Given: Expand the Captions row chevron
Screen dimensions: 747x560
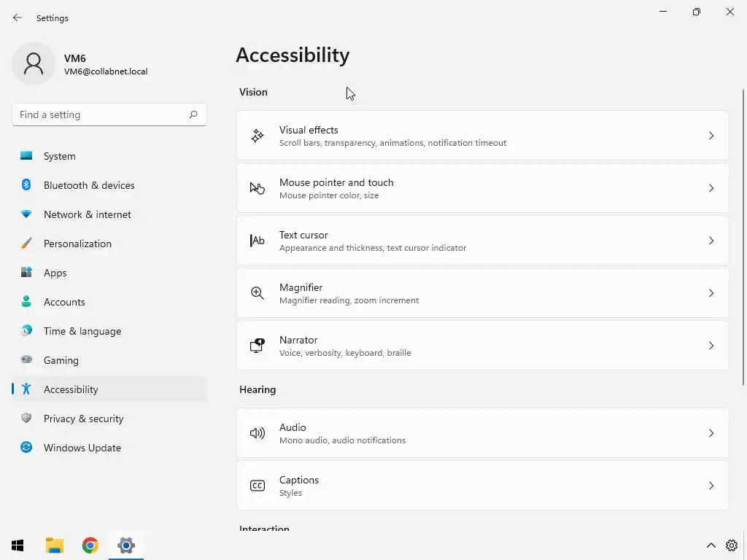Looking at the screenshot, I should coord(711,486).
